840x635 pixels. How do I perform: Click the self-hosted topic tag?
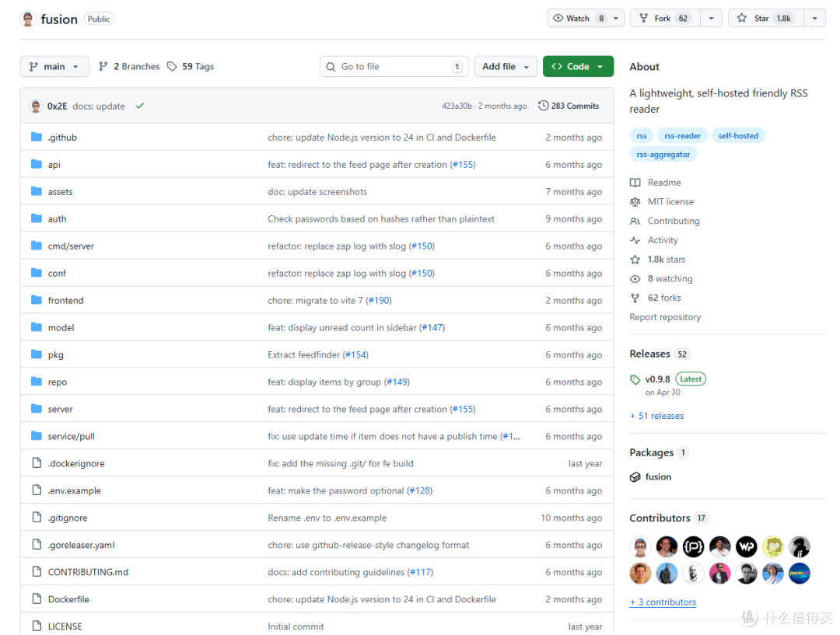coord(738,136)
